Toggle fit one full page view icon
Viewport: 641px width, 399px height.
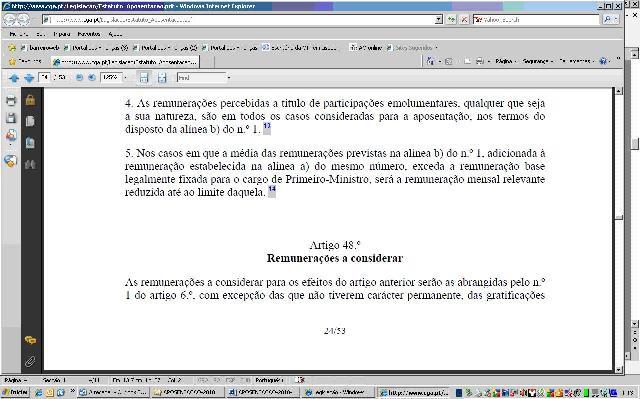coord(162,78)
